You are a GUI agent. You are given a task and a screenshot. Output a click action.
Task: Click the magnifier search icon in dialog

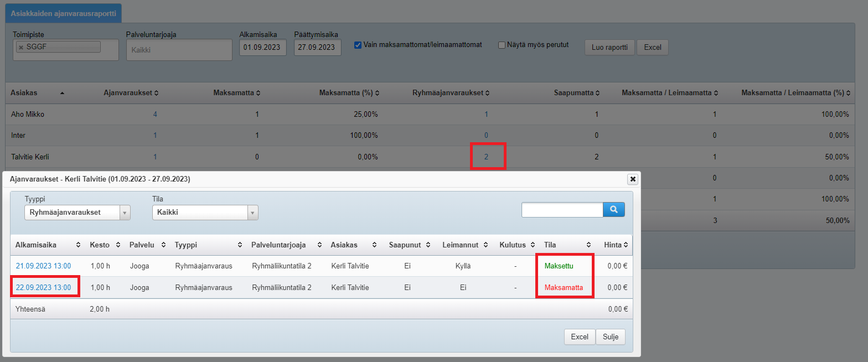point(613,210)
